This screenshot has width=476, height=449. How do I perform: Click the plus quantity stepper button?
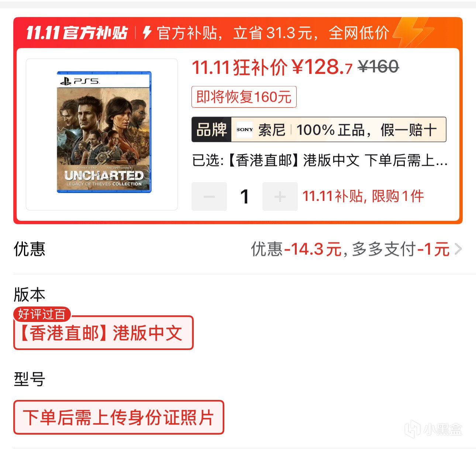(280, 196)
